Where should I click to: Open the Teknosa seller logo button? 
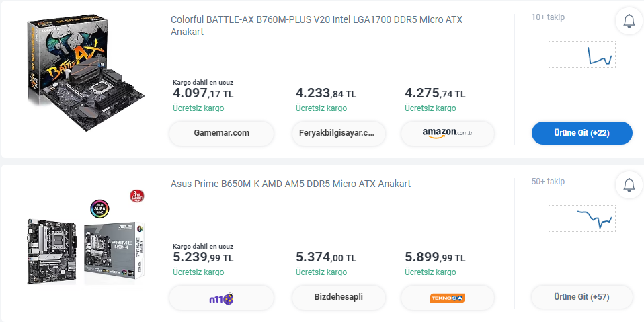point(447,297)
